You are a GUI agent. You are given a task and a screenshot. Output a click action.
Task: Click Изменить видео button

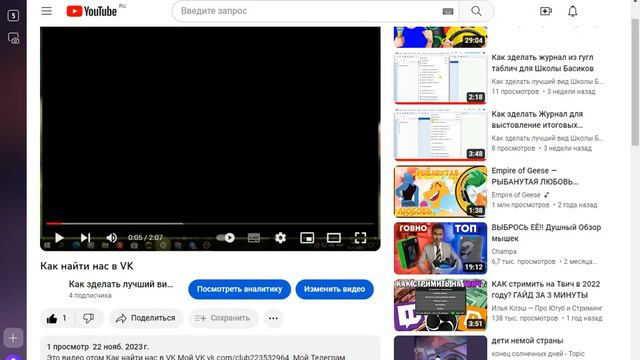pyautogui.click(x=335, y=289)
